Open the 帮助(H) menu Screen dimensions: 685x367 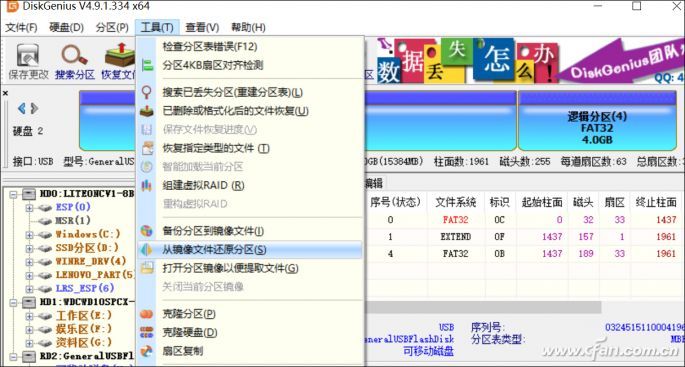248,28
